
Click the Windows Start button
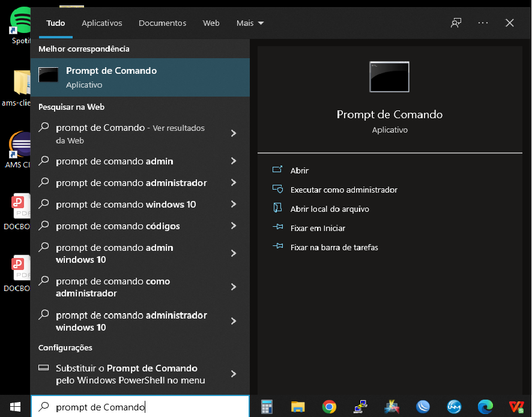click(x=15, y=407)
